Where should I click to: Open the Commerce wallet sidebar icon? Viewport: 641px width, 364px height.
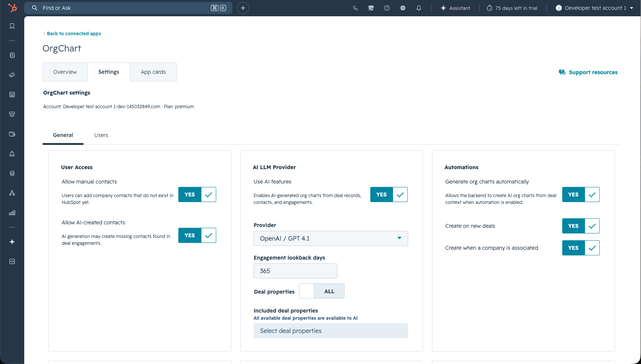click(x=12, y=134)
